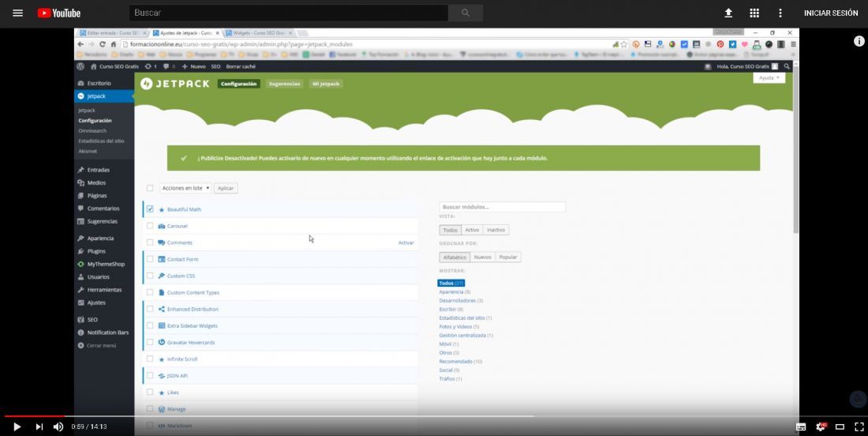Click the admin bar search magnifier

click(787, 66)
